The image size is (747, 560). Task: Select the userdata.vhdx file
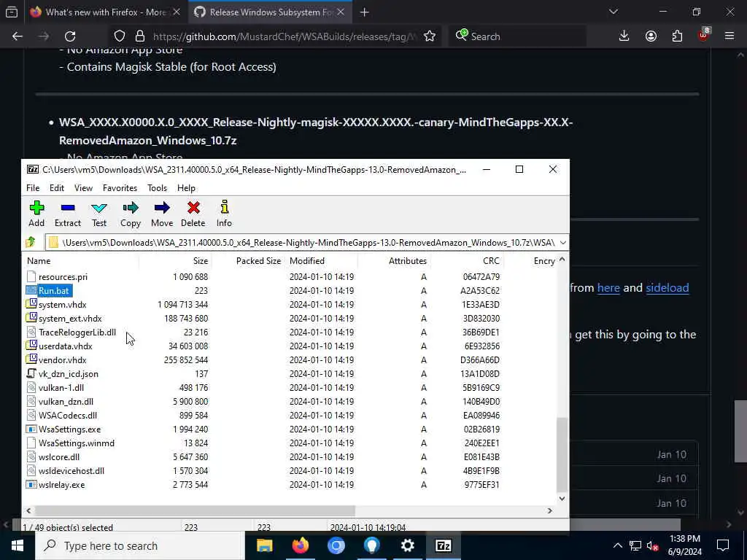point(65,346)
